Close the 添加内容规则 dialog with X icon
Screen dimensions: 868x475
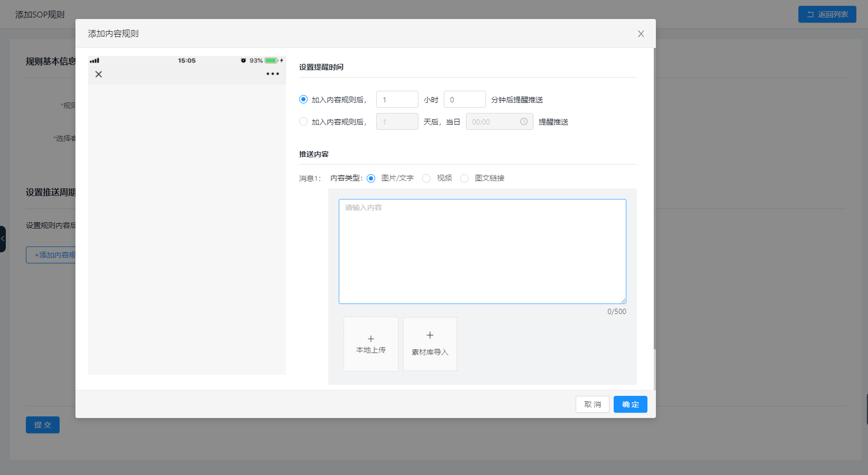point(641,34)
